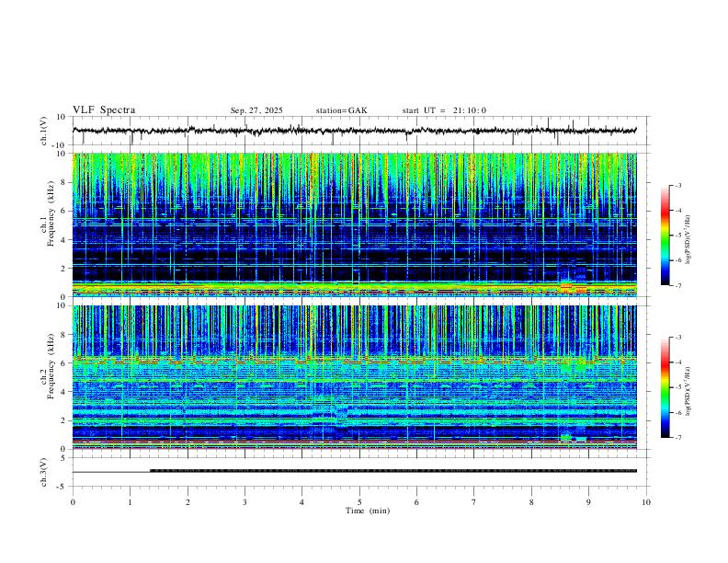
Task: Click the ch.2 colorbar log(PSD) label
Action: (688, 391)
